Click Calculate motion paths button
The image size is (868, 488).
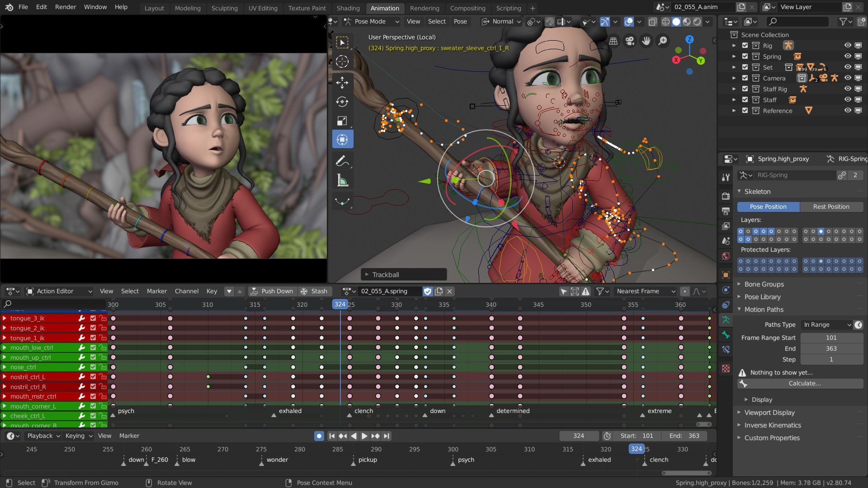[x=804, y=383]
